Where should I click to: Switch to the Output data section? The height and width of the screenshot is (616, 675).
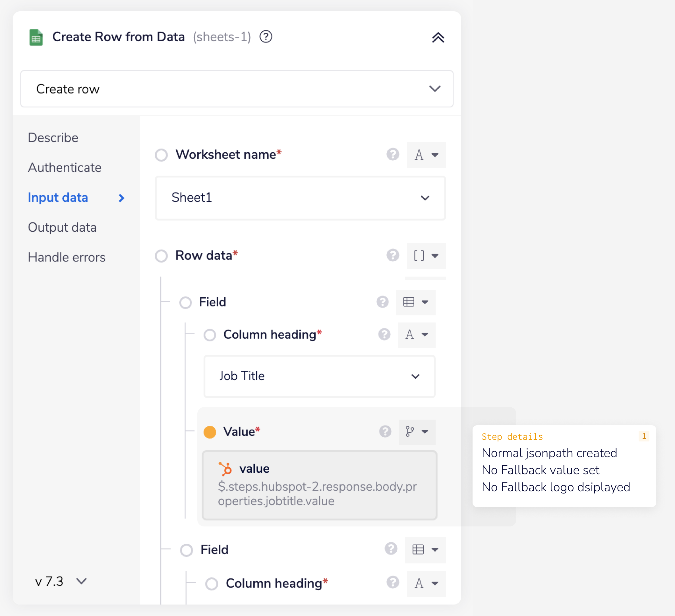(62, 227)
